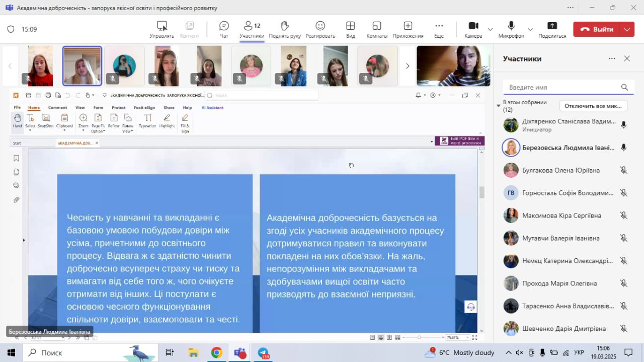Open the Manage presentation control
Viewport: 644px width, 362px height.
162,29
